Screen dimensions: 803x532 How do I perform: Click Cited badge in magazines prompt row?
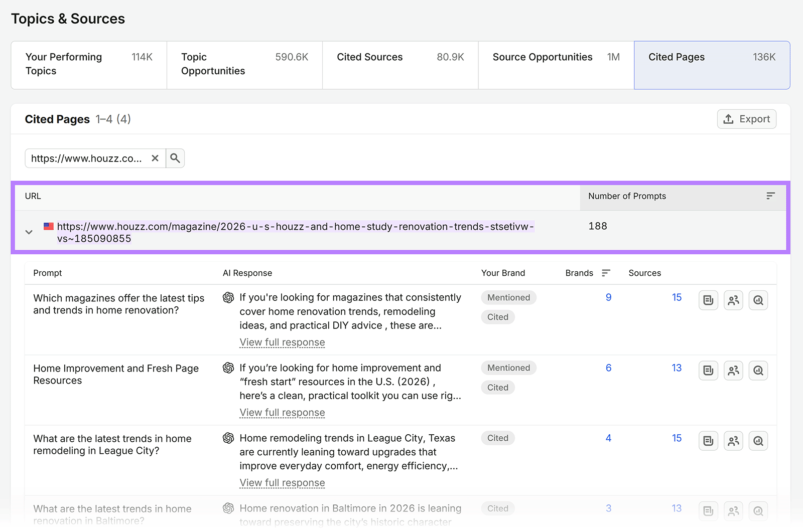[498, 317]
